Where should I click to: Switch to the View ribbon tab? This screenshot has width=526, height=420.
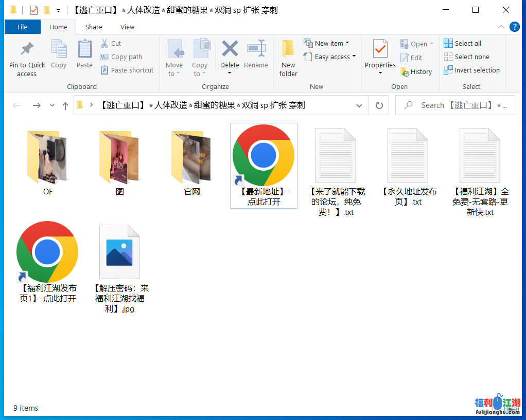[x=127, y=27]
